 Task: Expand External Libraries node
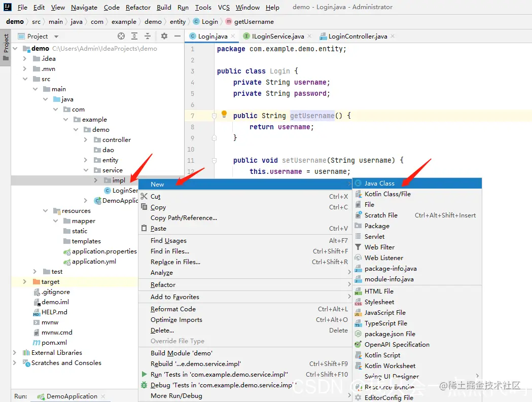(x=14, y=353)
